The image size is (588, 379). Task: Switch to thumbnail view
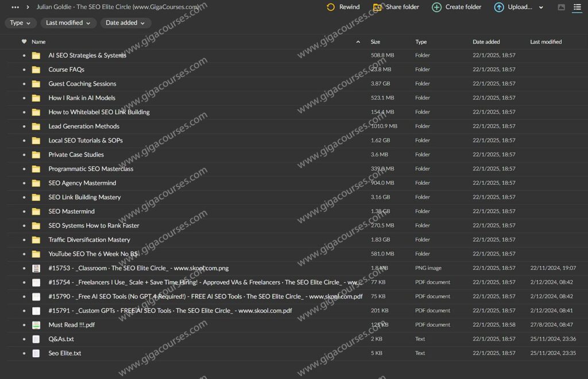point(561,7)
